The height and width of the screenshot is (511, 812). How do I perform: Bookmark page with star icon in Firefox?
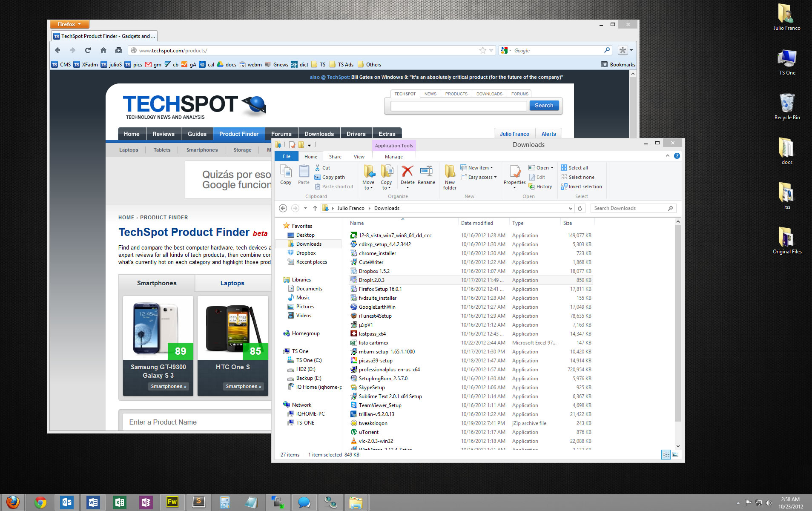click(482, 50)
